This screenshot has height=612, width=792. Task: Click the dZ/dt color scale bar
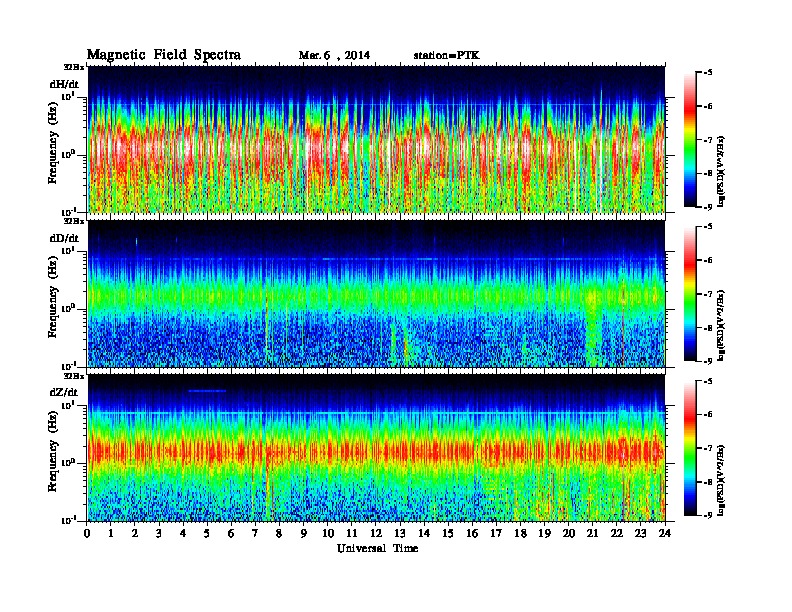(690, 448)
